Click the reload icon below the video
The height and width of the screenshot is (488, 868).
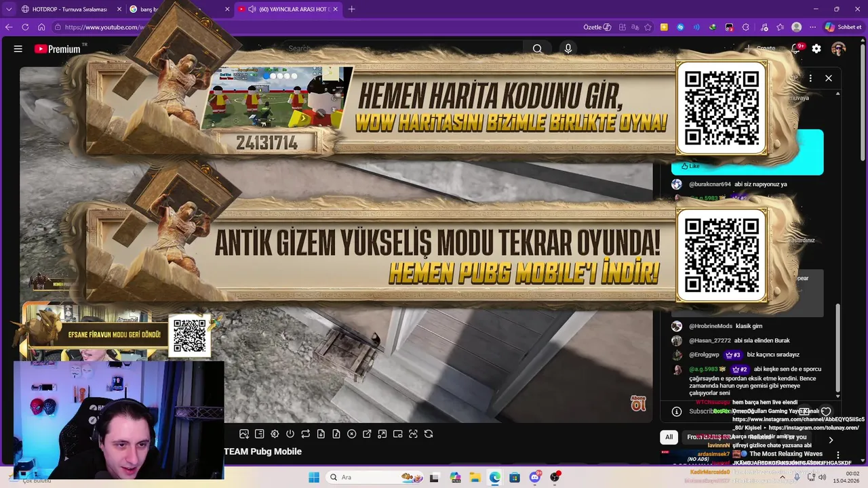429,434
